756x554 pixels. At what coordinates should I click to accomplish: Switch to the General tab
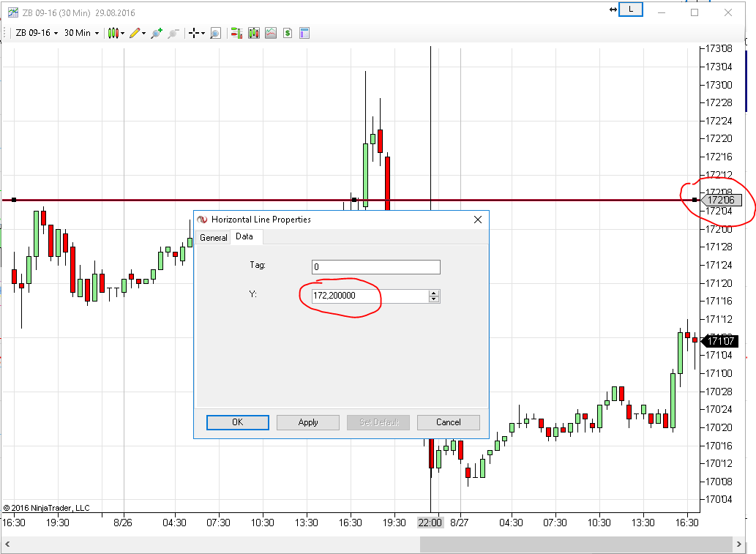214,237
